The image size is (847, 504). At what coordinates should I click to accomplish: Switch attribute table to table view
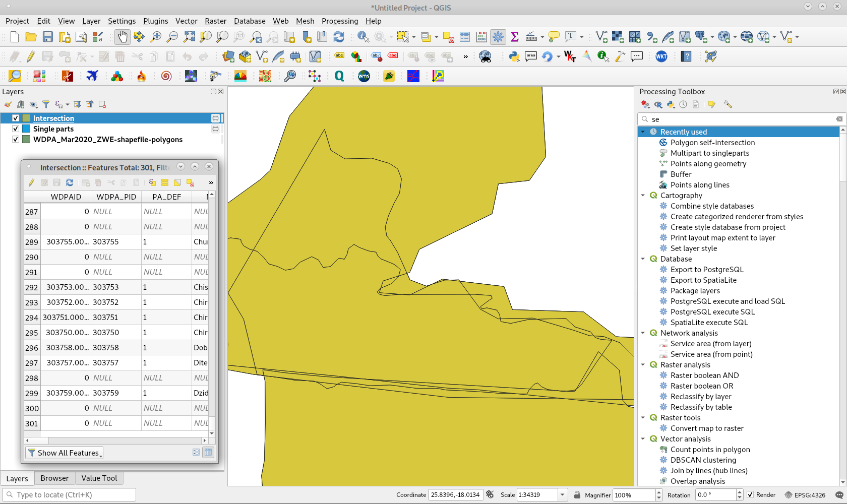click(208, 453)
